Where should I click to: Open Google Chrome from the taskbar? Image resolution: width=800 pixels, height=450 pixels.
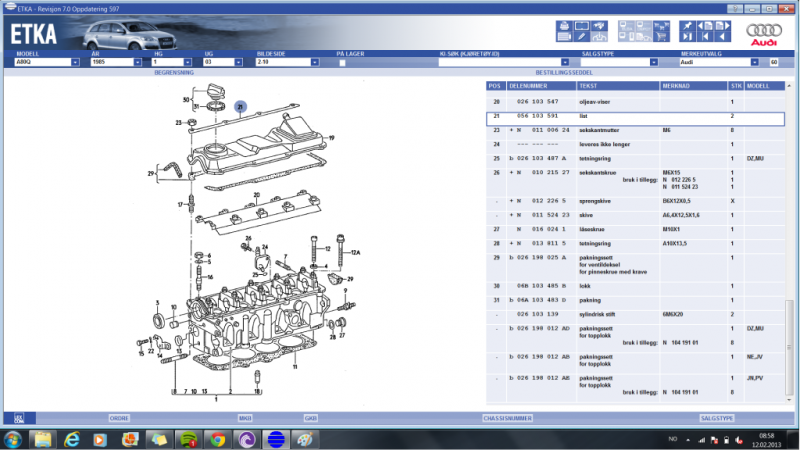(217, 439)
